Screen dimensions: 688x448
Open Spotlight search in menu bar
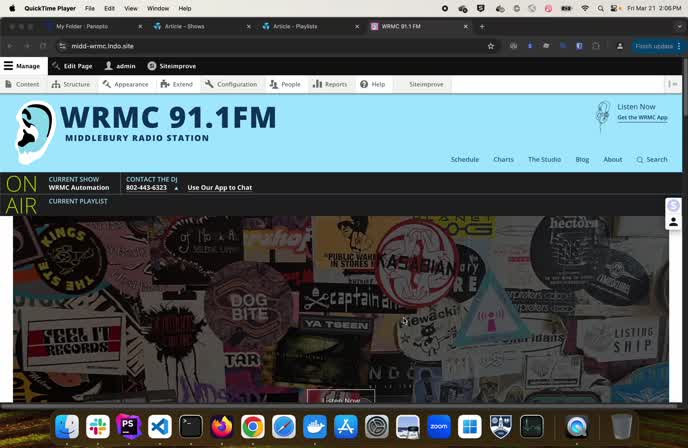click(x=600, y=8)
